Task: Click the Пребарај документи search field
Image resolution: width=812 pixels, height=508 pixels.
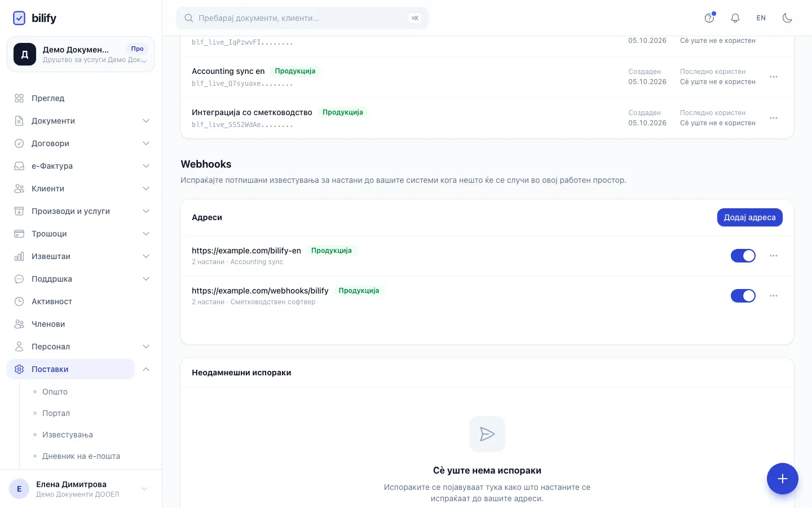Action: click(302, 18)
